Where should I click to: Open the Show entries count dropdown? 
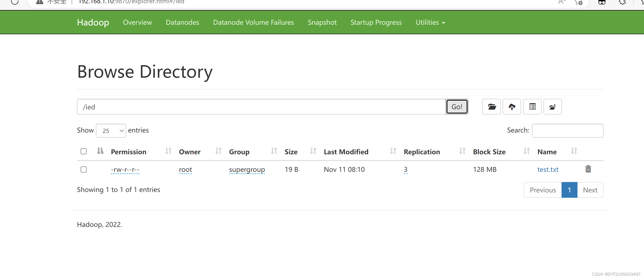(111, 131)
